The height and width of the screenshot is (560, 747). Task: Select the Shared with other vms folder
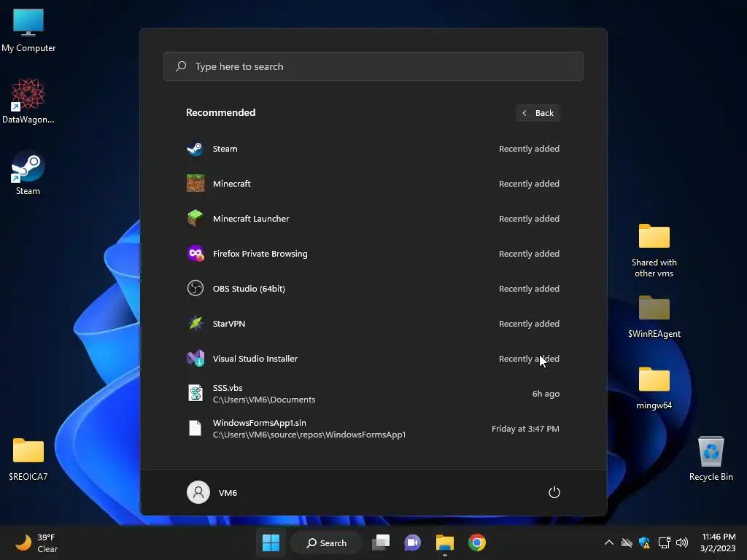654,251
